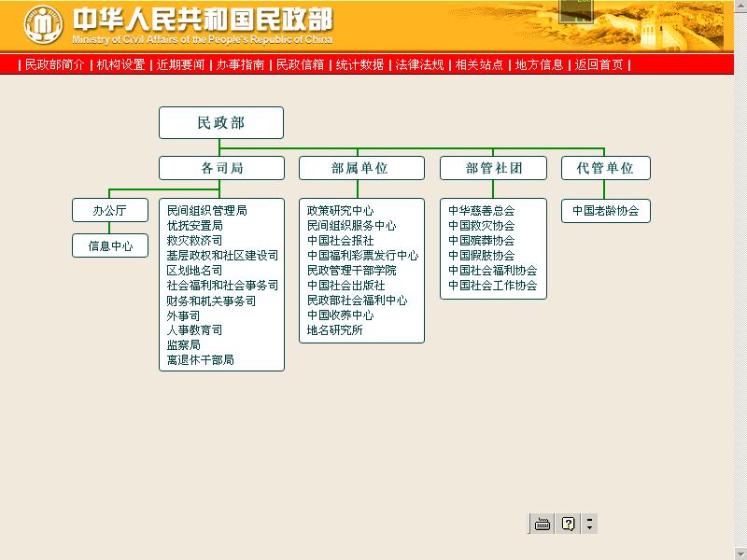Open 办事指南 from the navigation bar
This screenshot has height=560, width=747.
point(240,64)
